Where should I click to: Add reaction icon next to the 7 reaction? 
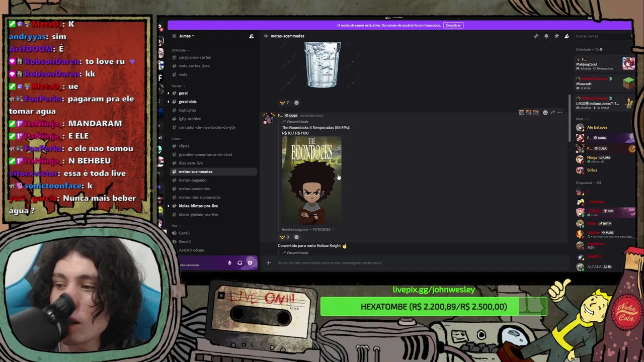point(296,103)
